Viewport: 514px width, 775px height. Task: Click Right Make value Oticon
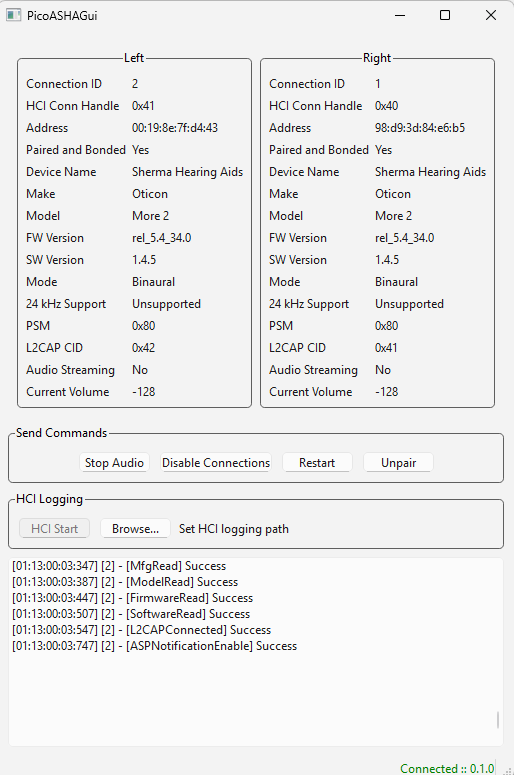coord(393,194)
